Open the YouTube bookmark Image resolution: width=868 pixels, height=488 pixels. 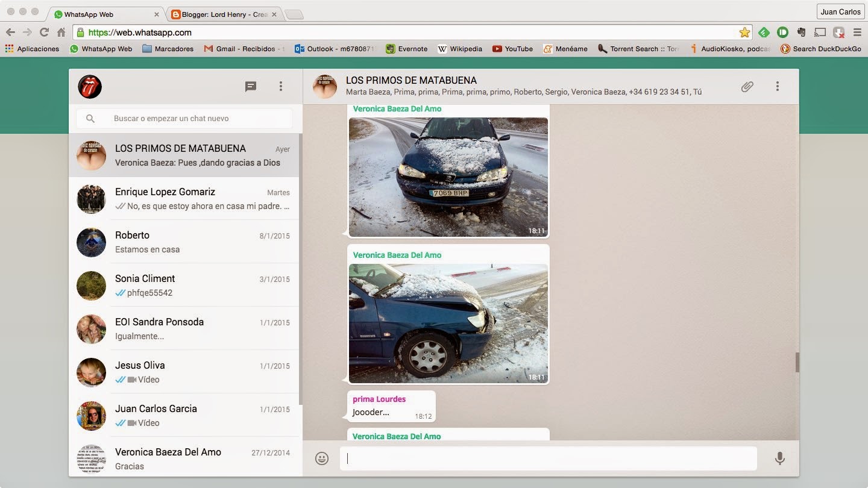coord(512,49)
